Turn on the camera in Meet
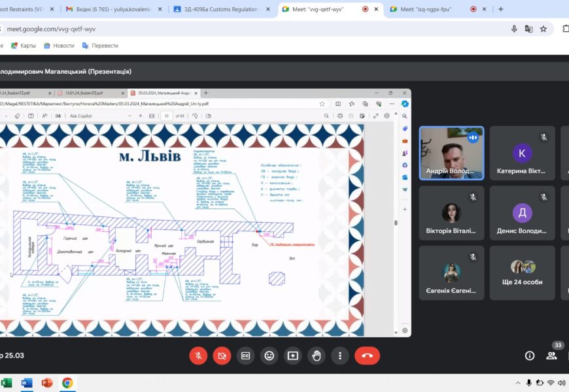This screenshot has width=569, height=392. 222,355
